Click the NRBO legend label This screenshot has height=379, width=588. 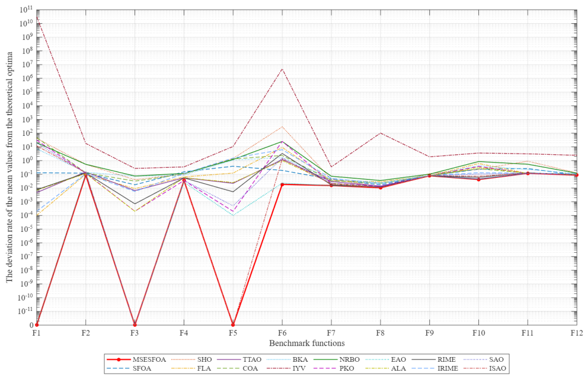click(350, 359)
